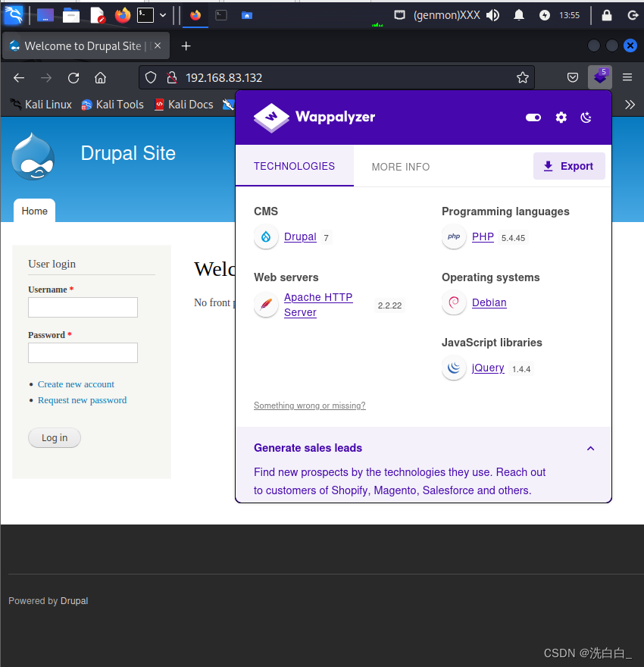
Task: Collapse the Generate sales leads section
Action: 590,449
